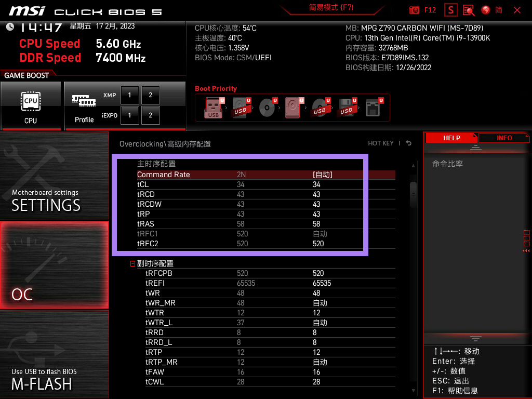Image resolution: width=532 pixels, height=399 pixels.
Task: Click the settings list scroll up arrow
Action: pyautogui.click(x=413, y=166)
